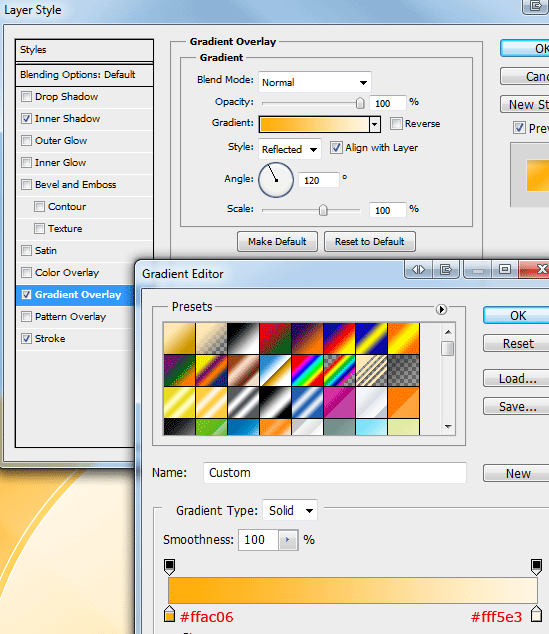
Task: Click the Angle dial
Action: click(276, 180)
